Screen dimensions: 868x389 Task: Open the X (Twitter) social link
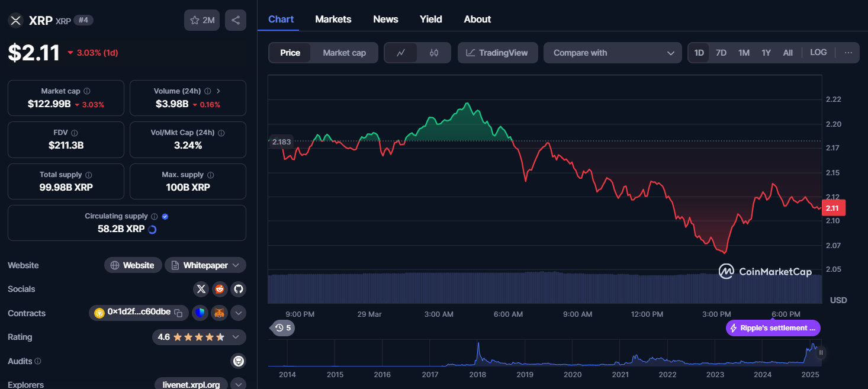201,289
